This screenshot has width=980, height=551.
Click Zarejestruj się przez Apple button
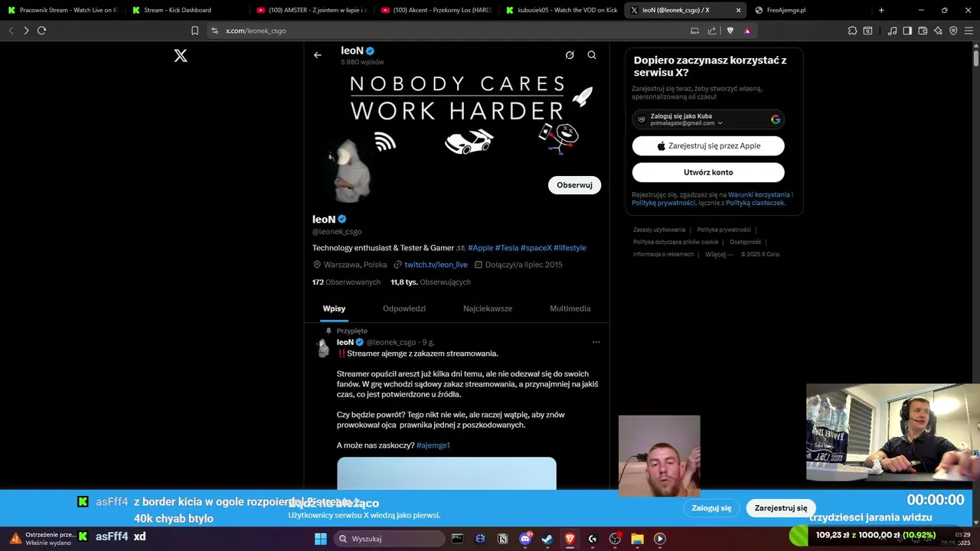708,146
